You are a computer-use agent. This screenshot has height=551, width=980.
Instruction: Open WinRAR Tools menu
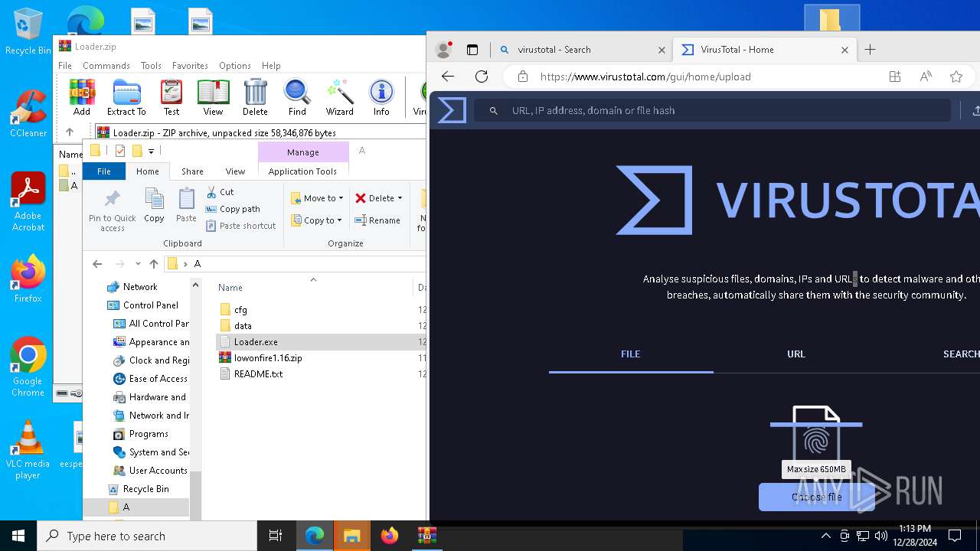tap(151, 66)
